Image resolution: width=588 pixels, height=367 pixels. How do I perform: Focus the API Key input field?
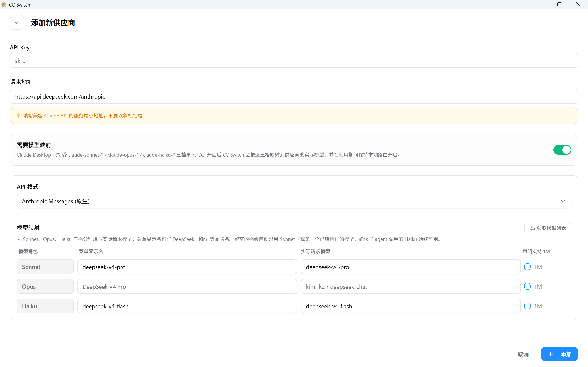[294, 60]
